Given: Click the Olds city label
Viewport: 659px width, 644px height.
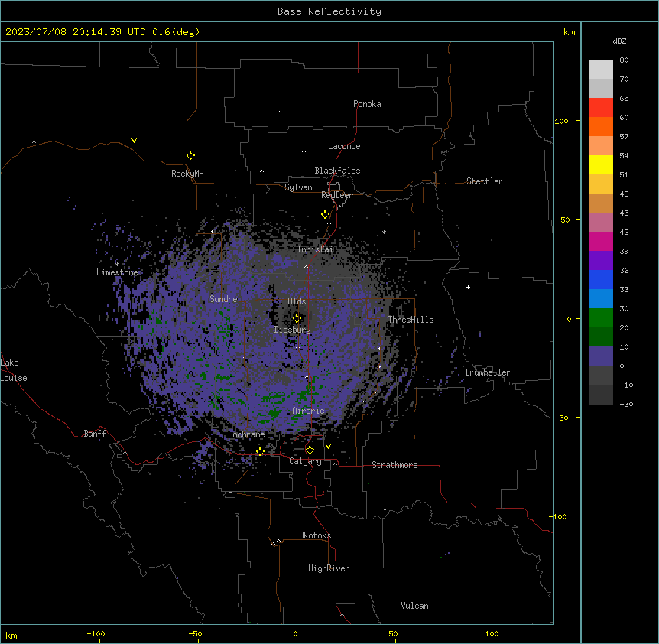Looking at the screenshot, I should point(297,301).
